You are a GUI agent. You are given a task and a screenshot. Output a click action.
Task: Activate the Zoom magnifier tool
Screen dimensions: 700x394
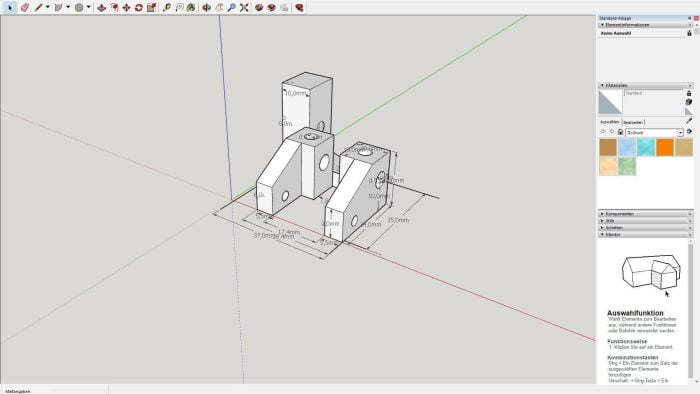pyautogui.click(x=231, y=8)
